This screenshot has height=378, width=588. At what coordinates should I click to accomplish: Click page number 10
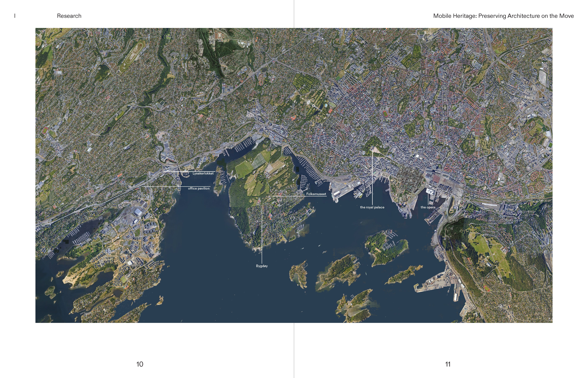click(140, 364)
